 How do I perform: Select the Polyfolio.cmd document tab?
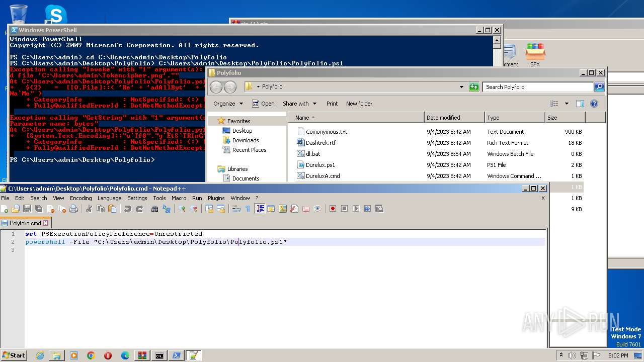(25, 223)
